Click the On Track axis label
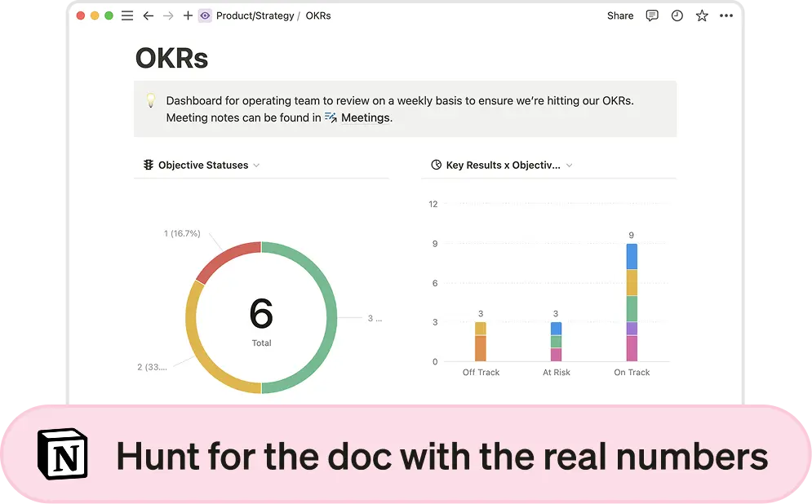This screenshot has height=504, width=812. click(632, 372)
